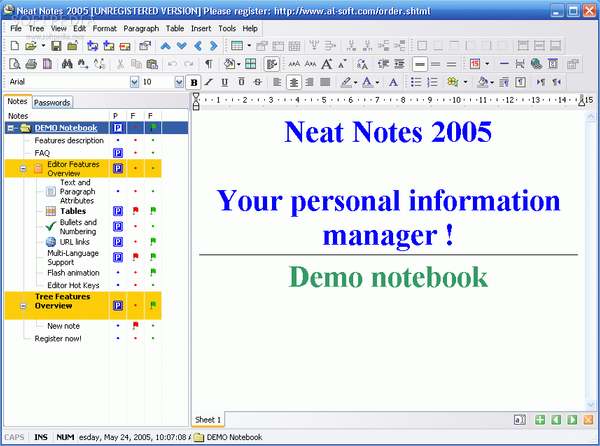Select the Tables note

[x=73, y=211]
